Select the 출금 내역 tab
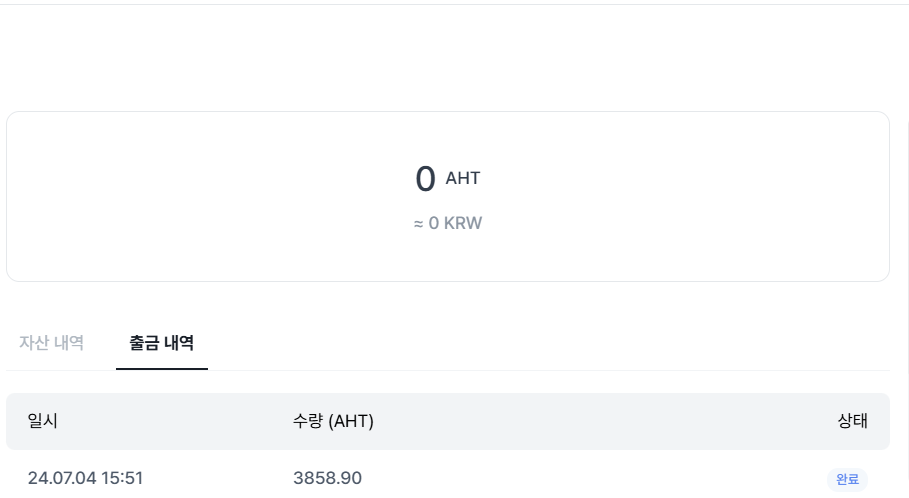909x498 pixels. click(161, 342)
